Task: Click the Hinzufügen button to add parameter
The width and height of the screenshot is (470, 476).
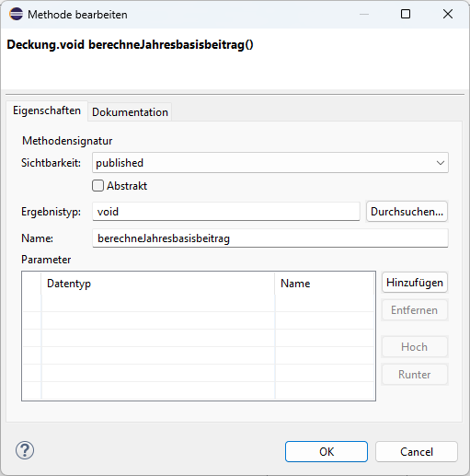Action: point(415,283)
